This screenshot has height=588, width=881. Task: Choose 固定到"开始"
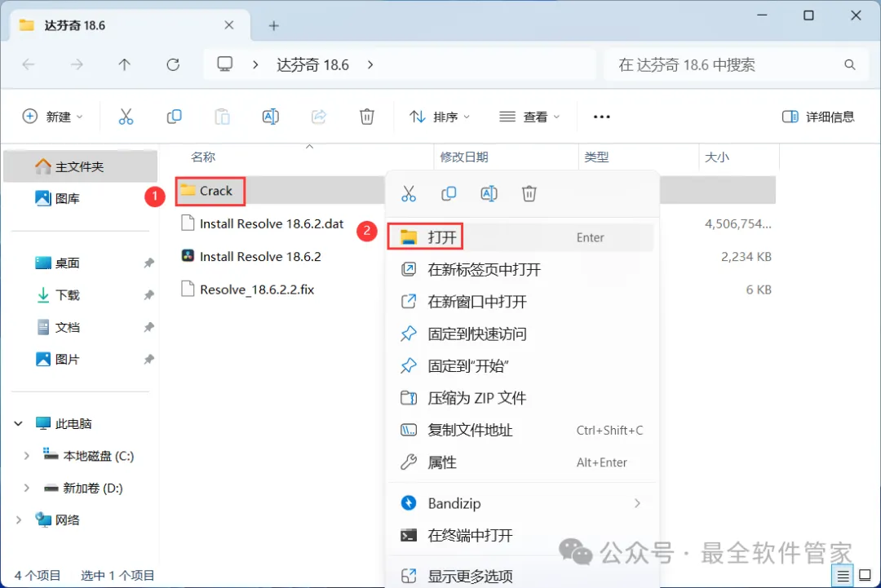pos(520,365)
